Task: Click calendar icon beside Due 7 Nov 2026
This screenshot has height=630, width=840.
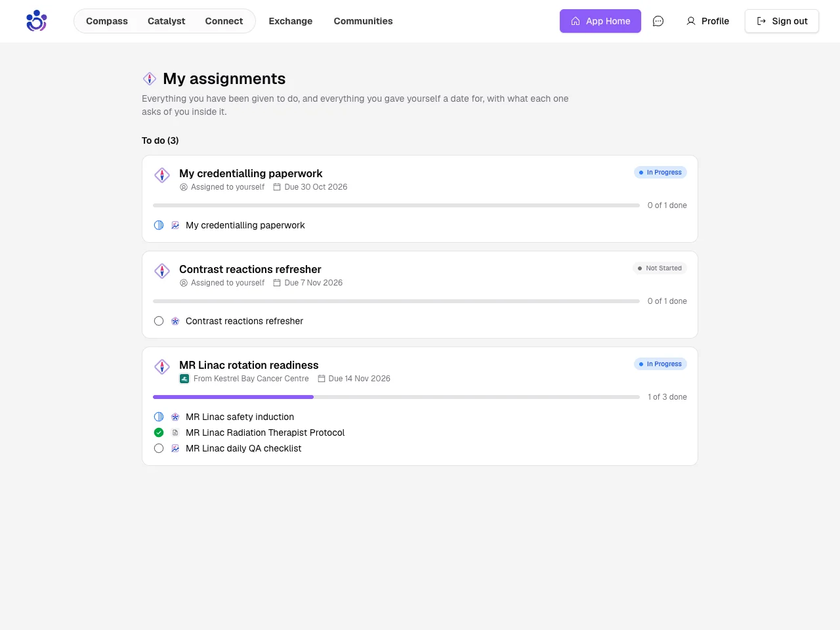Action: 277,283
